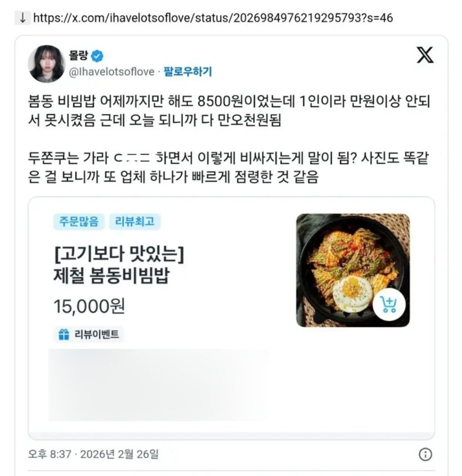
Task: Click the tweet text starting with 봄동 비빔밥
Action: point(229,111)
